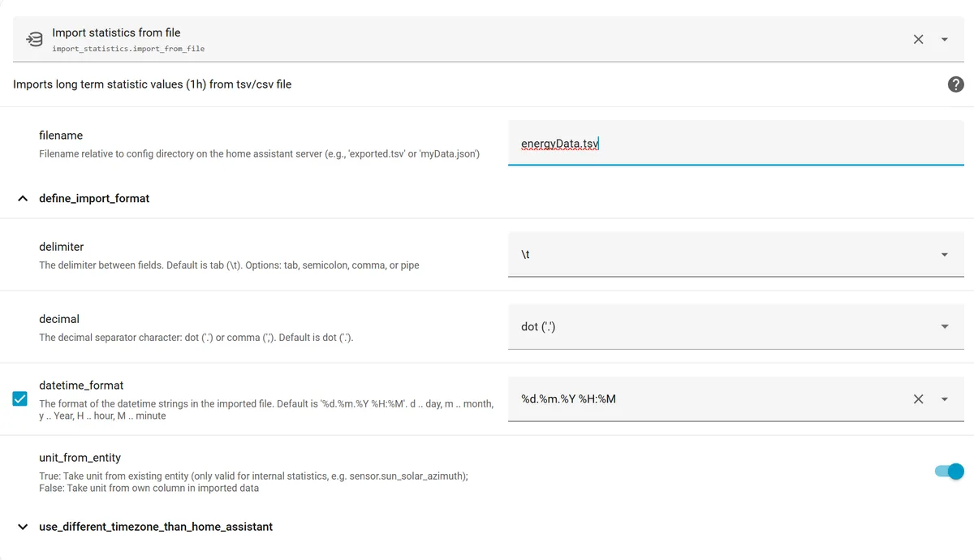
Task: Collapse the define_import_format section
Action: tap(23, 198)
